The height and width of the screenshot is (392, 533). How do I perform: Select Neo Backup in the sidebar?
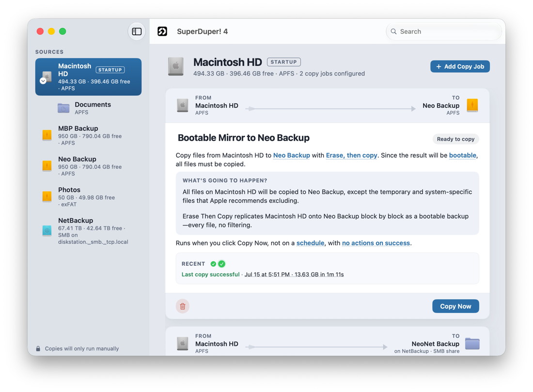click(x=88, y=166)
